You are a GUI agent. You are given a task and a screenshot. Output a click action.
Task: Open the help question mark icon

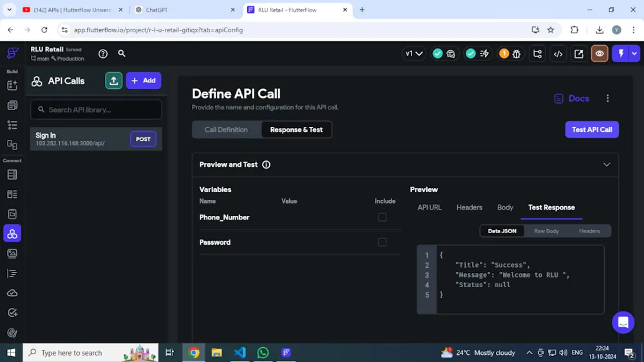point(103,54)
